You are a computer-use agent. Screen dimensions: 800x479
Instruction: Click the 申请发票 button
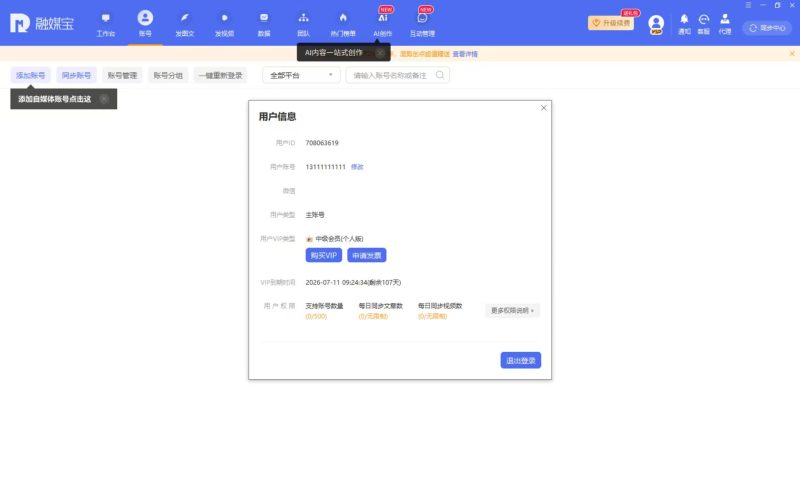(x=366, y=256)
